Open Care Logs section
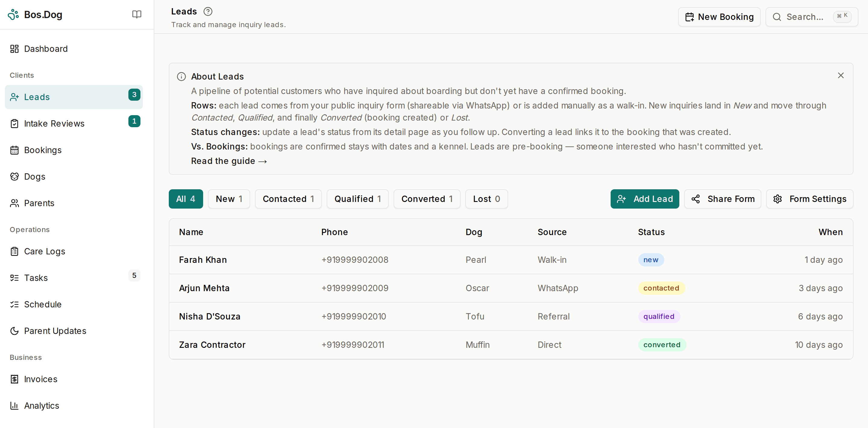Viewport: 868px width, 428px height. pos(74,251)
